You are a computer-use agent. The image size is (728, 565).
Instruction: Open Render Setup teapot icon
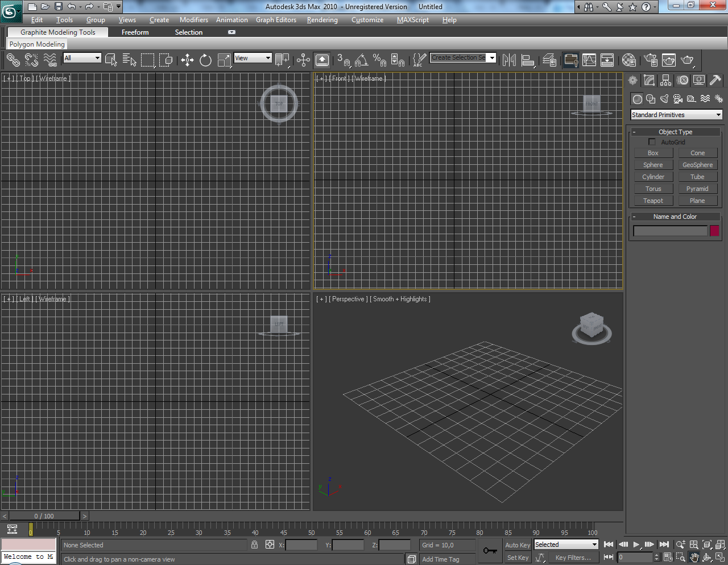651,60
